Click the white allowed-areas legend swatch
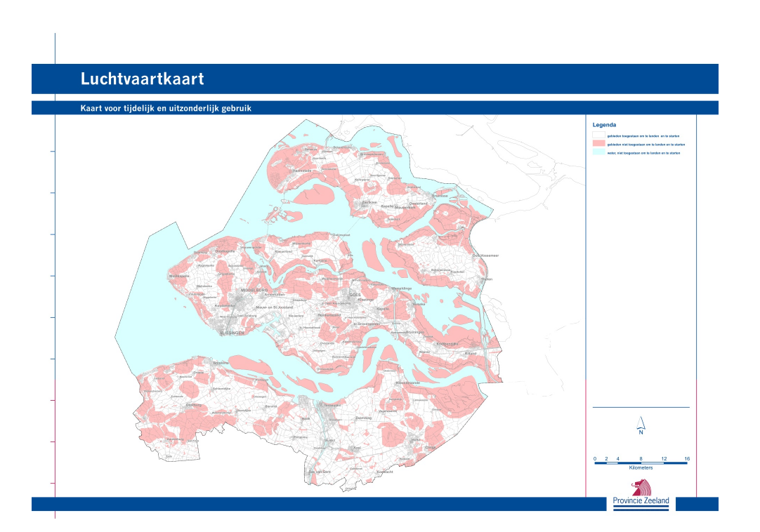760x532 pixels. click(598, 135)
